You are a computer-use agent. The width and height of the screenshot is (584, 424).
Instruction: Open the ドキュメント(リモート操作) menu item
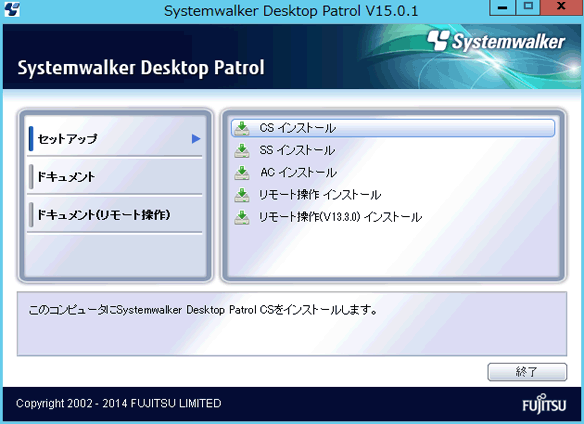pyautogui.click(x=115, y=215)
